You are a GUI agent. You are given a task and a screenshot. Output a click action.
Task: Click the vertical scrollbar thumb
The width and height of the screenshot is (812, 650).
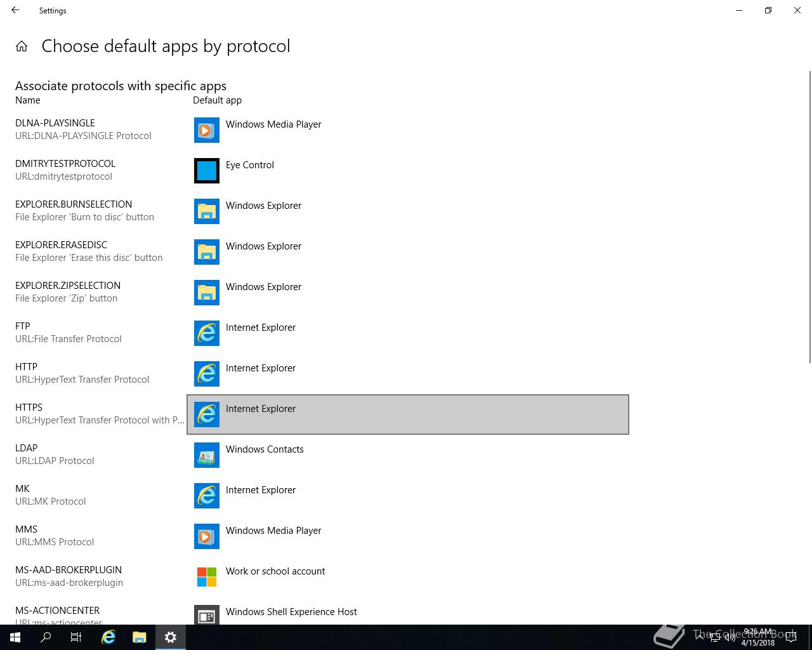click(809, 217)
